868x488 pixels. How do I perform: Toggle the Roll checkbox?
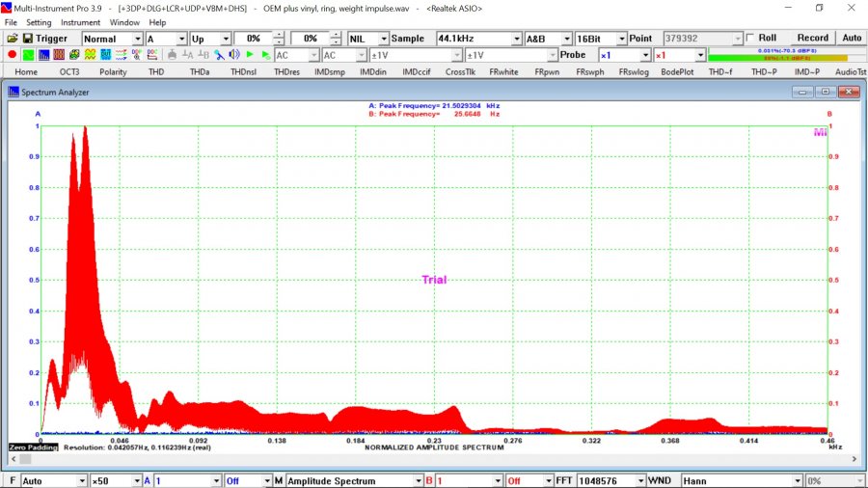coord(750,38)
